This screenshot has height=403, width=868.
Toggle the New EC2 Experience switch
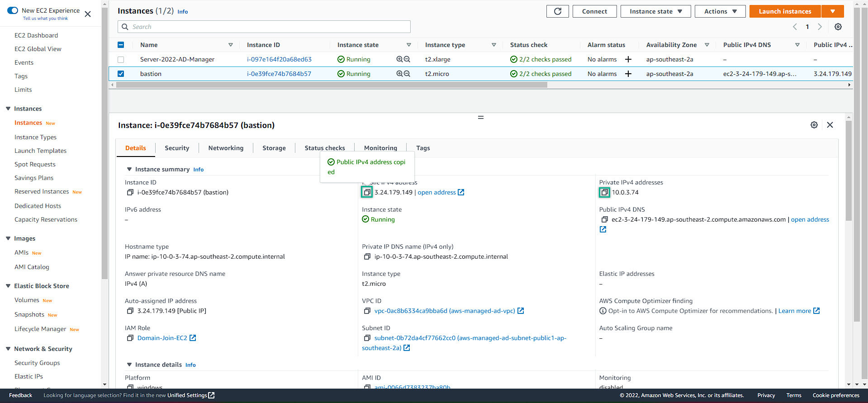pyautogui.click(x=13, y=10)
